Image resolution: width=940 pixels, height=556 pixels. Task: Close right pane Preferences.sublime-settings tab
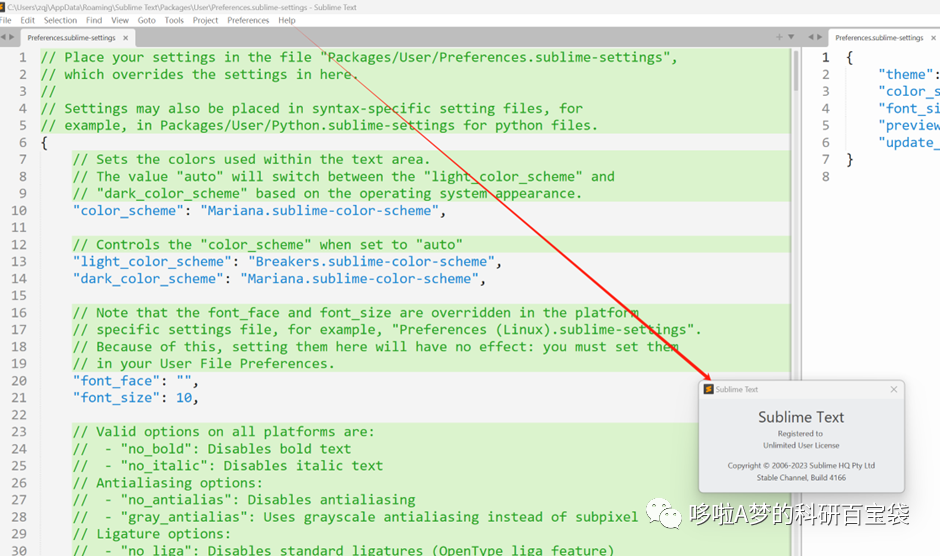point(933,38)
